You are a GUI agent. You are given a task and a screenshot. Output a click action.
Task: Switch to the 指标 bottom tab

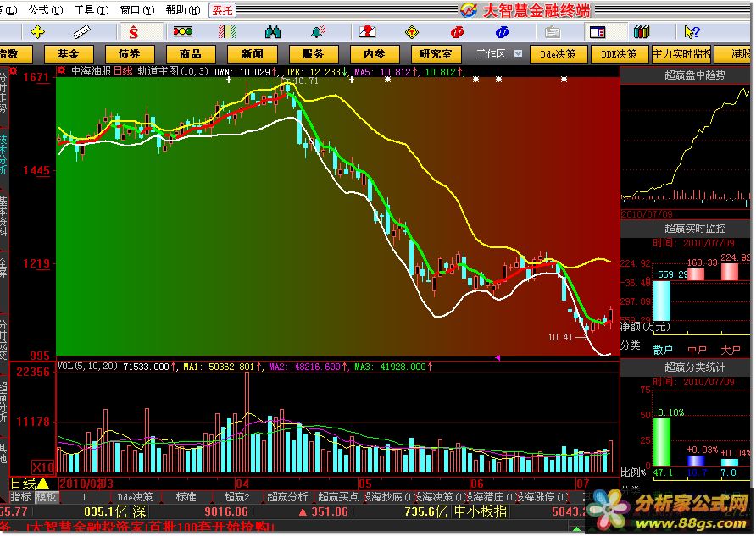point(20,496)
